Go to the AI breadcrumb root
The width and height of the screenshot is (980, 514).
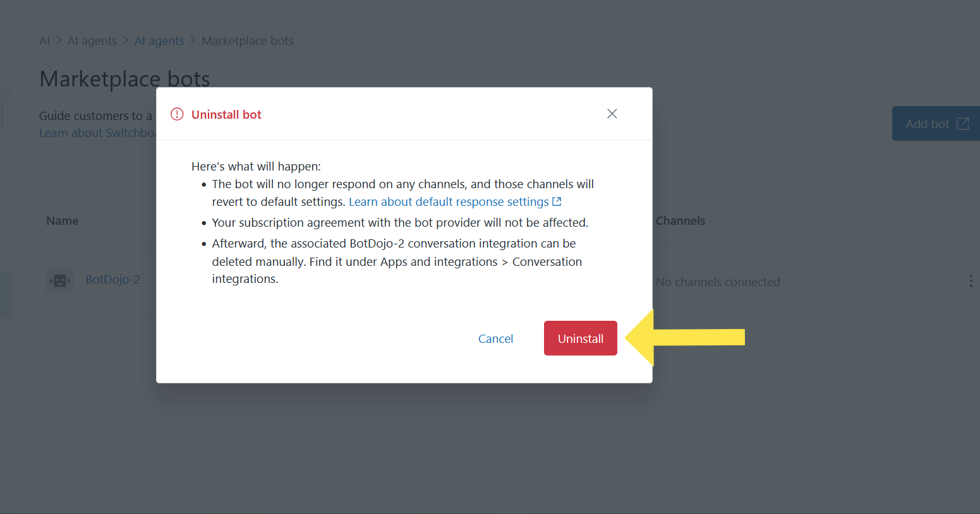click(x=44, y=41)
